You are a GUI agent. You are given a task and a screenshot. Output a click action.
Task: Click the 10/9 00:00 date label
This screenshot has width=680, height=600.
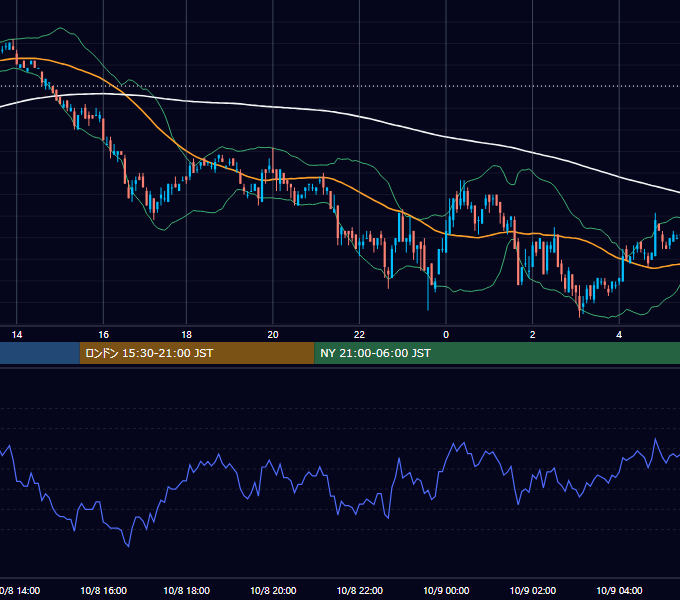446,590
